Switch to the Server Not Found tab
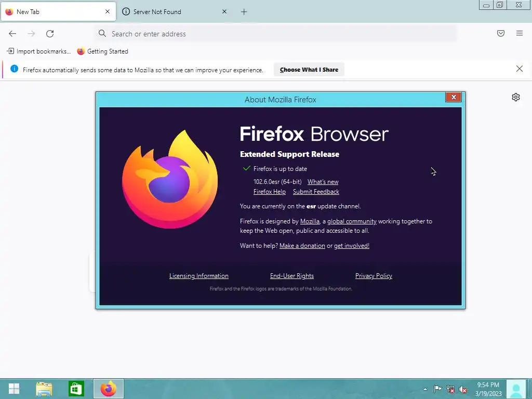Viewport: 532px width, 399px height. point(175,12)
